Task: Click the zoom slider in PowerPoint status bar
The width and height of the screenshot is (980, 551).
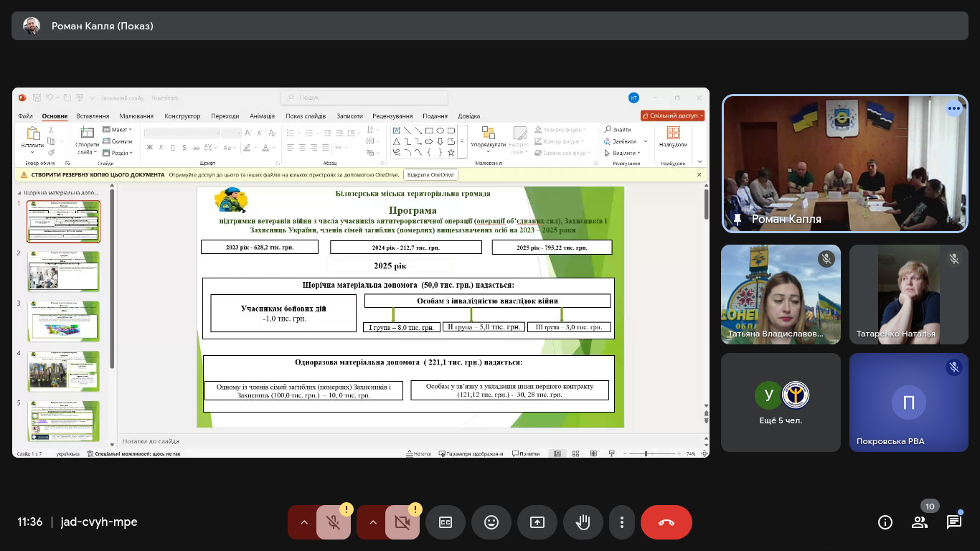Action: pos(646,453)
